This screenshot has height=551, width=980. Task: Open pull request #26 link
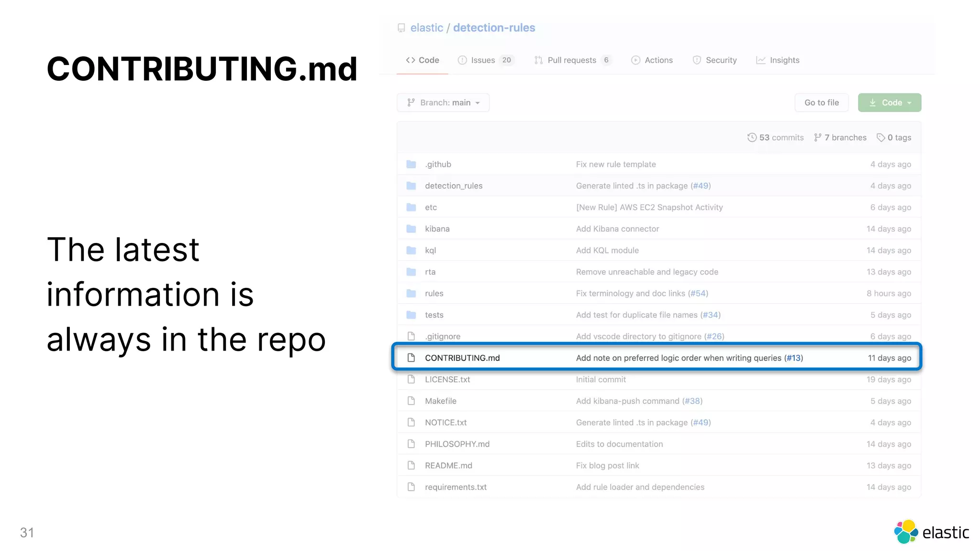coord(715,336)
